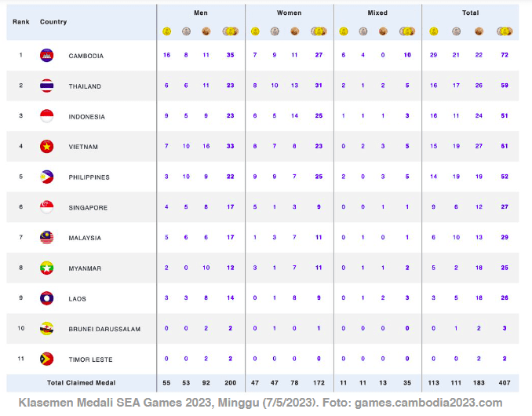This screenshot has height=416, width=532.
Task: Select the Country column header
Action: tap(53, 22)
